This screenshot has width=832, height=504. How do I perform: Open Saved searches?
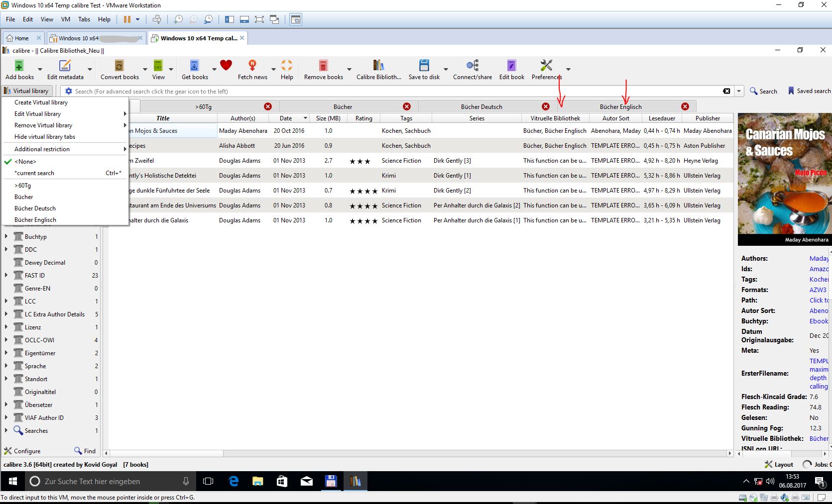809,91
